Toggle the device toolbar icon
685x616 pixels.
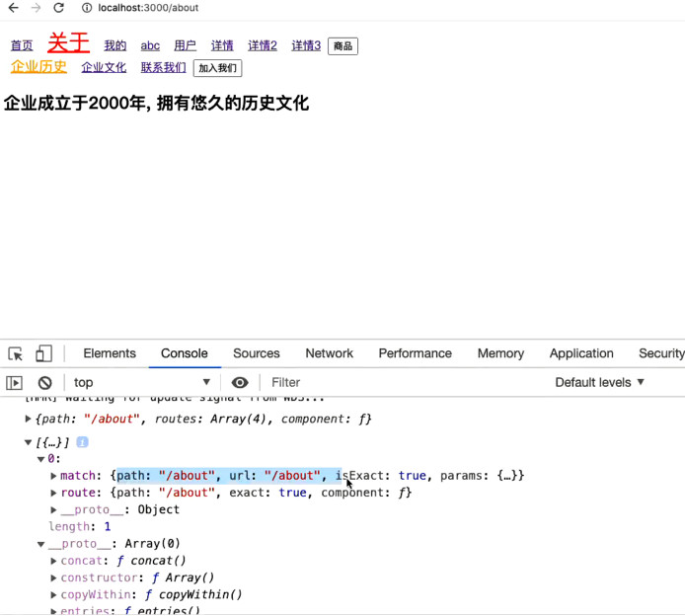(x=43, y=353)
